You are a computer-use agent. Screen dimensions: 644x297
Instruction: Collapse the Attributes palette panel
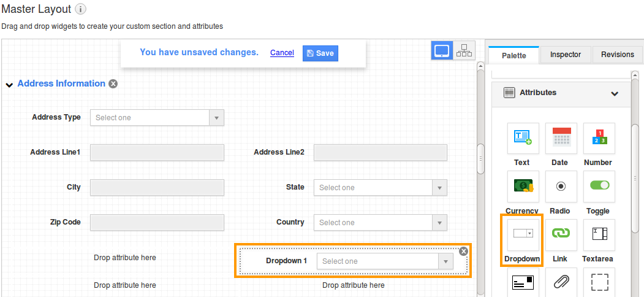[x=615, y=93]
